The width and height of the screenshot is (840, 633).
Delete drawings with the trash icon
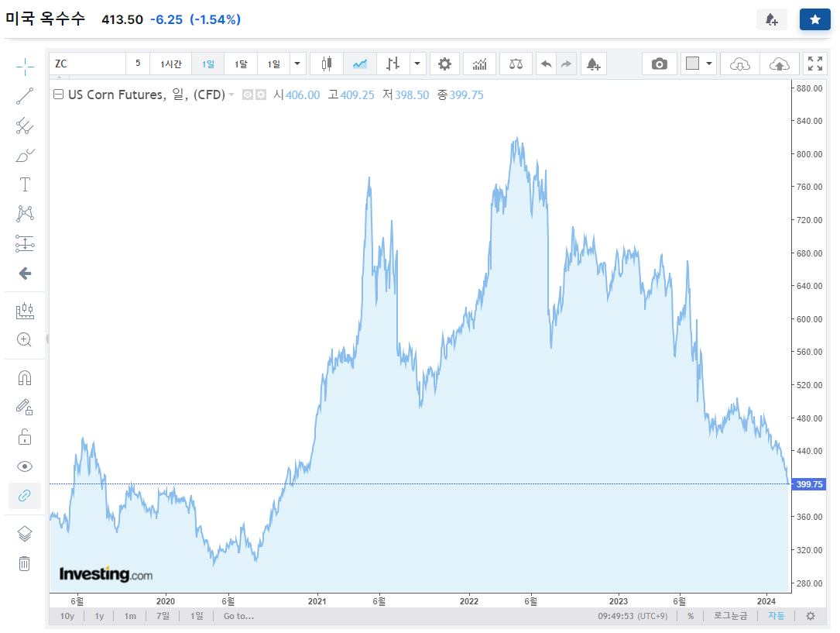24,563
